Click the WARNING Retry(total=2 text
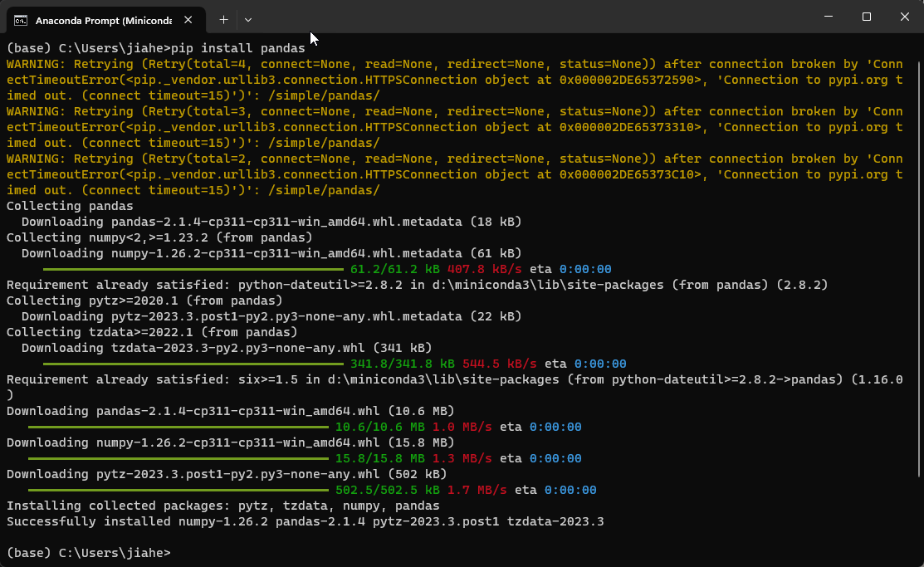This screenshot has width=924, height=567. 454,174
